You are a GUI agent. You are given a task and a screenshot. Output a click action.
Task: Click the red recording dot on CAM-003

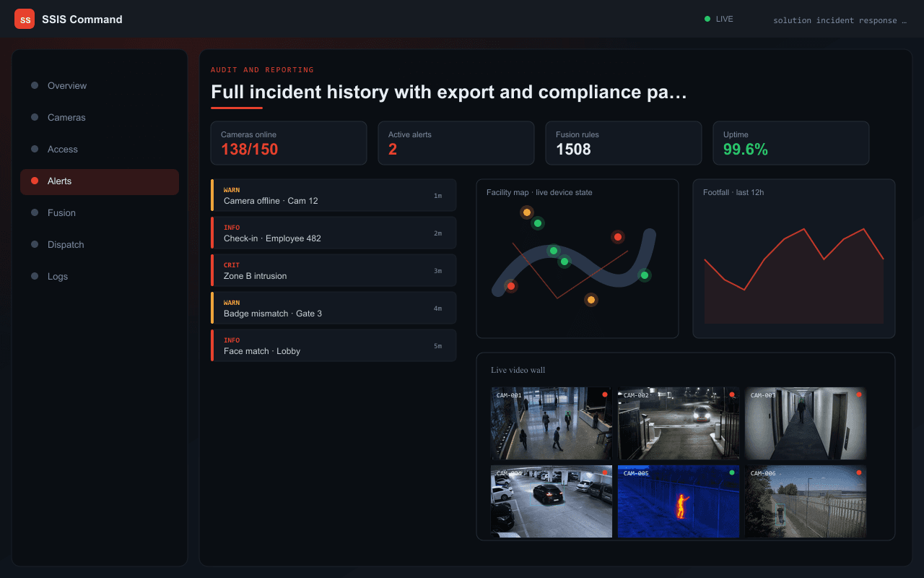[858, 394]
